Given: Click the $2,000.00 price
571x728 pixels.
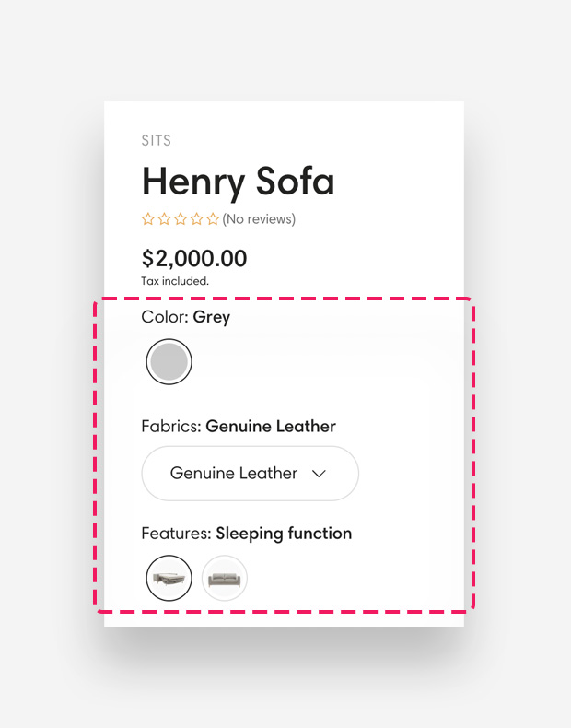Looking at the screenshot, I should [194, 259].
